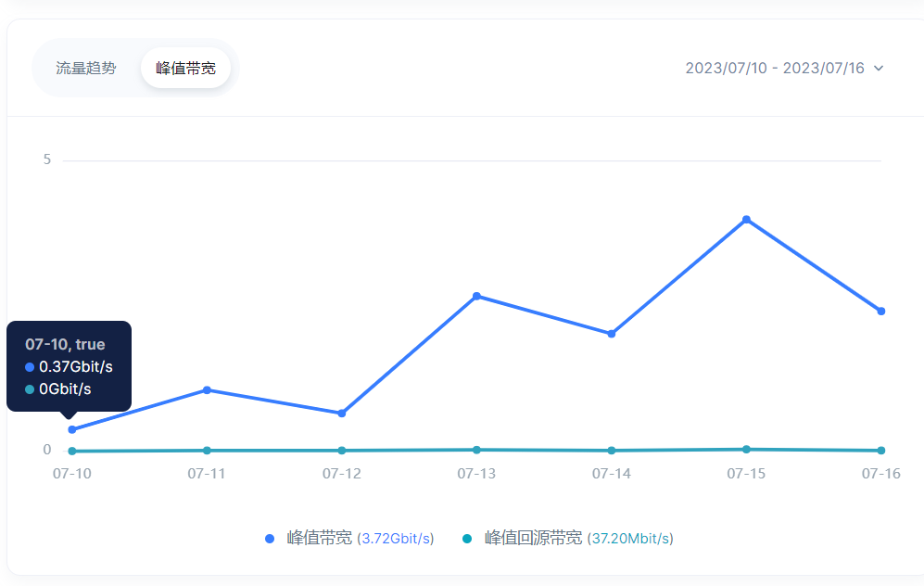The image size is (924, 586).
Task: Click the teal data point at 07-16
Action: (881, 451)
